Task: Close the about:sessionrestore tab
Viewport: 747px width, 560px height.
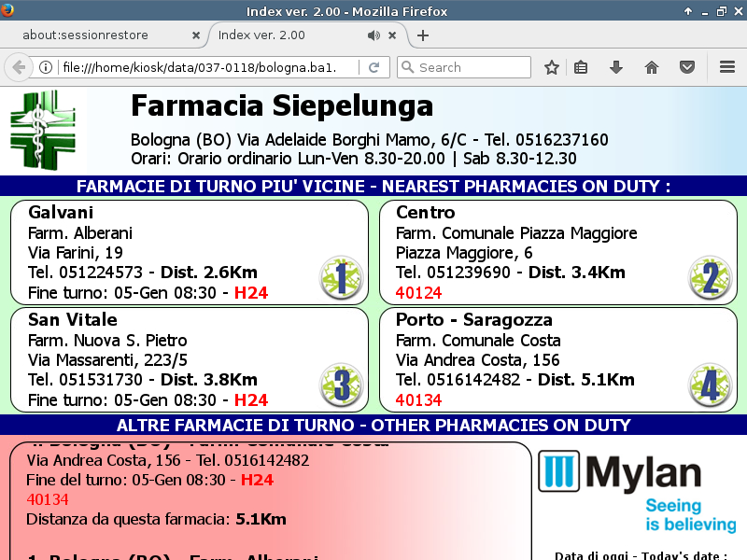Action: click(x=195, y=35)
